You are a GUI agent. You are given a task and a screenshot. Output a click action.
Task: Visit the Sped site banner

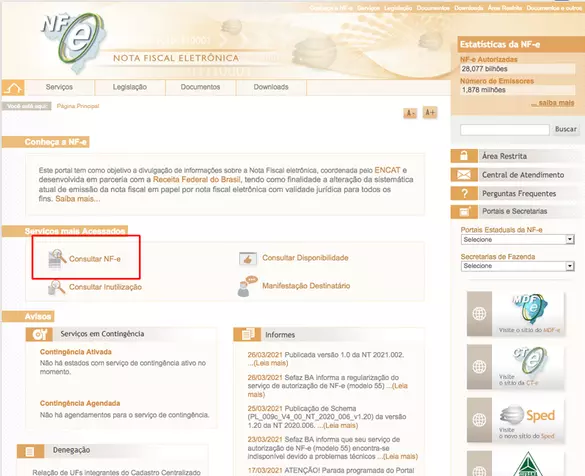pyautogui.click(x=516, y=420)
